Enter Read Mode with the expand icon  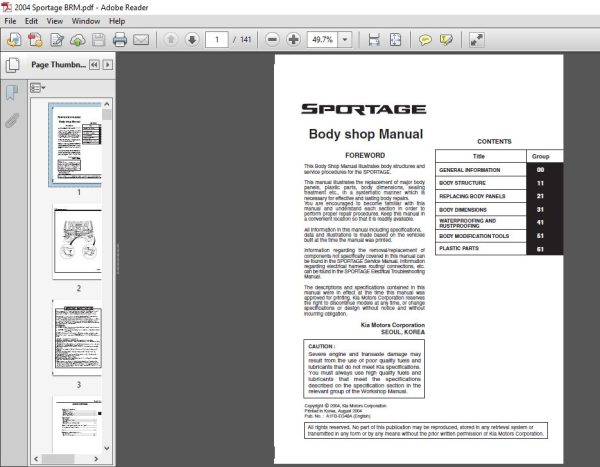476,39
